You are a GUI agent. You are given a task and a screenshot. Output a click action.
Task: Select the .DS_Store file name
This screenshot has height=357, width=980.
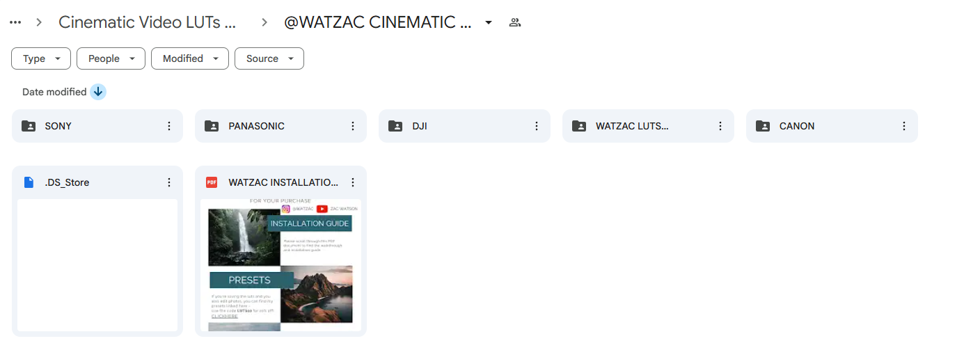(x=67, y=182)
